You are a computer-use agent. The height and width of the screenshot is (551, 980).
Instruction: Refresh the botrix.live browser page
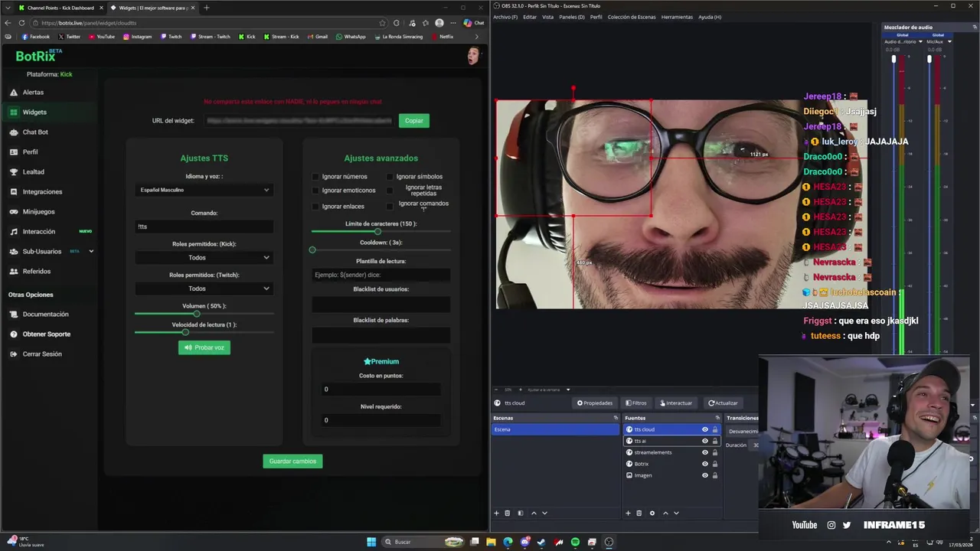tap(21, 23)
